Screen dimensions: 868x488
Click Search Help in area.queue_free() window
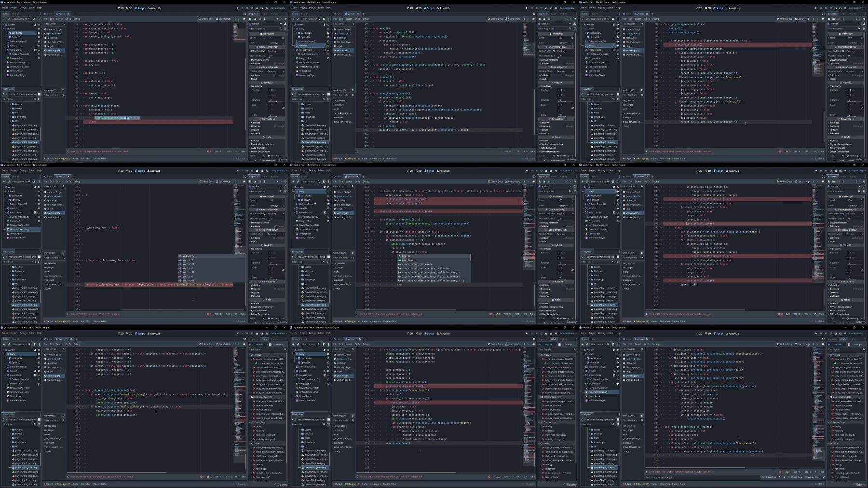point(513,344)
